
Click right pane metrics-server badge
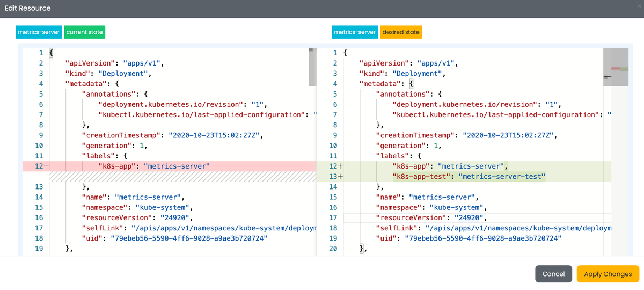point(355,32)
